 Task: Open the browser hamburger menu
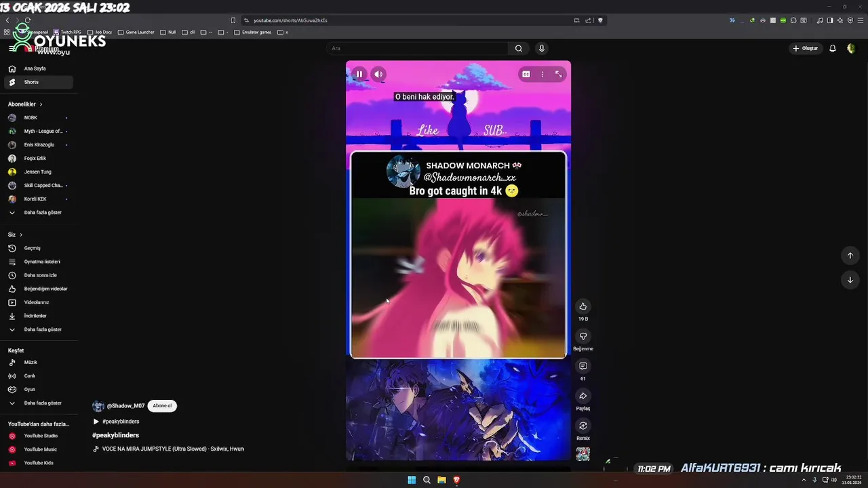tap(859, 20)
